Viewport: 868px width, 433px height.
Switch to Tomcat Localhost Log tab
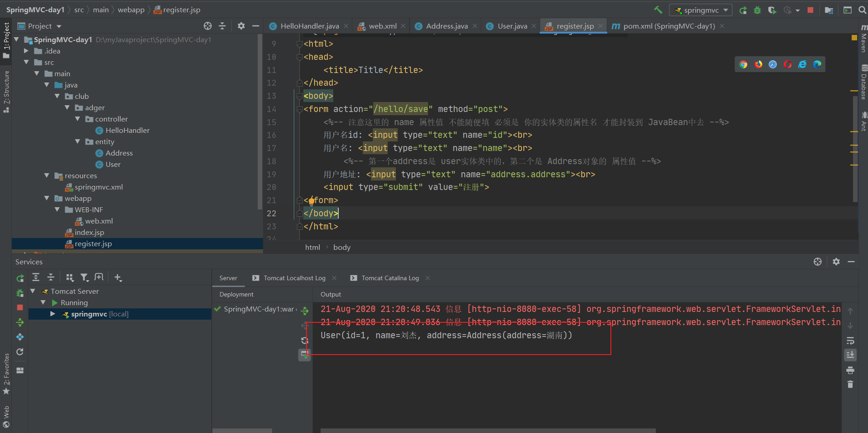coord(294,278)
